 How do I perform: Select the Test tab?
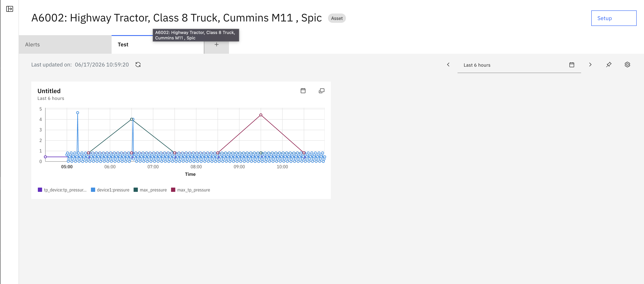click(158, 45)
